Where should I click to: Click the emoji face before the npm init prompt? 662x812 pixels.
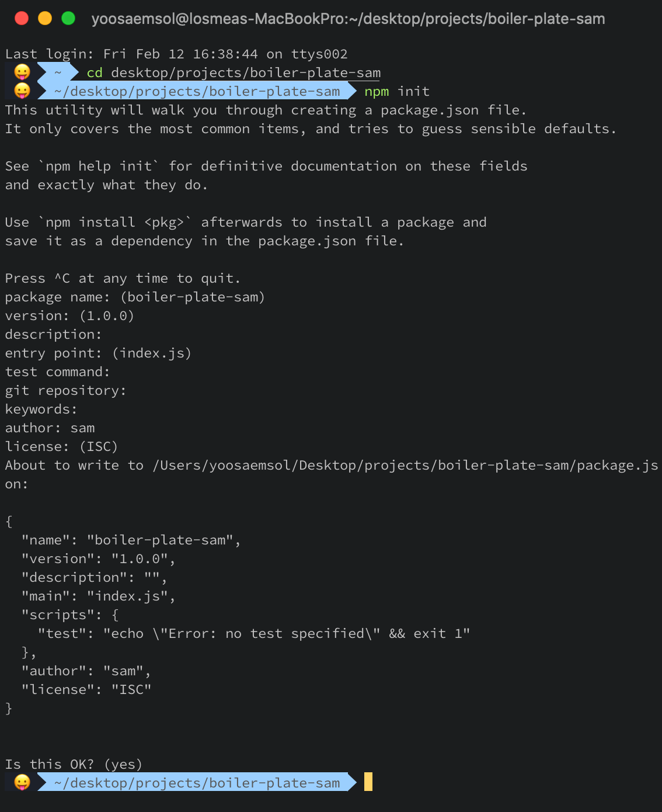22,91
